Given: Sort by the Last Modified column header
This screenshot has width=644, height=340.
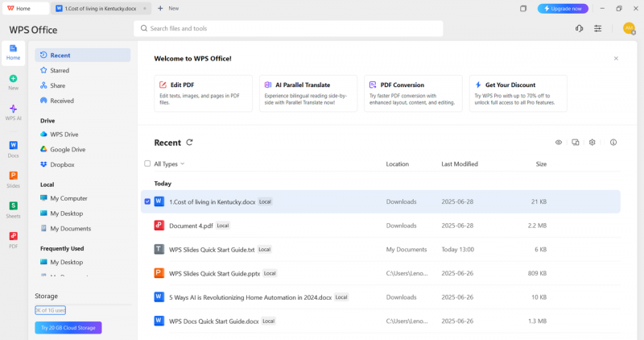Looking at the screenshot, I should pyautogui.click(x=460, y=164).
